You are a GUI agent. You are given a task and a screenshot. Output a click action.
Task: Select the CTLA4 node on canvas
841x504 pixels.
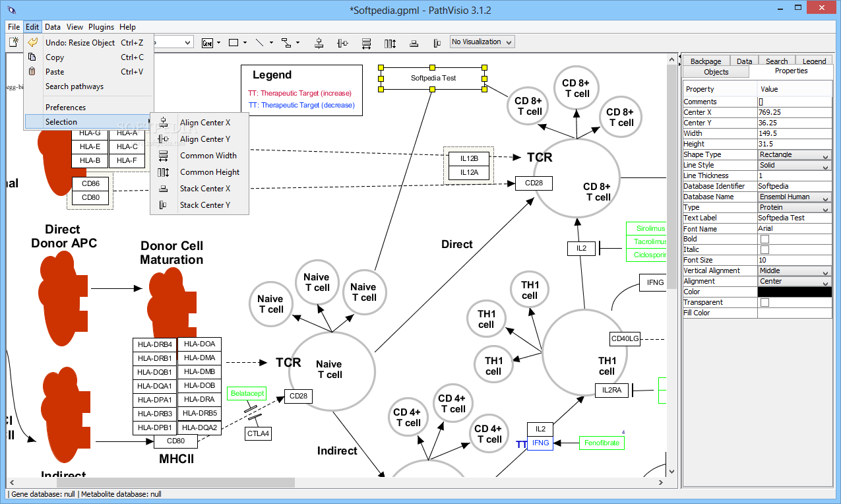[x=258, y=433]
